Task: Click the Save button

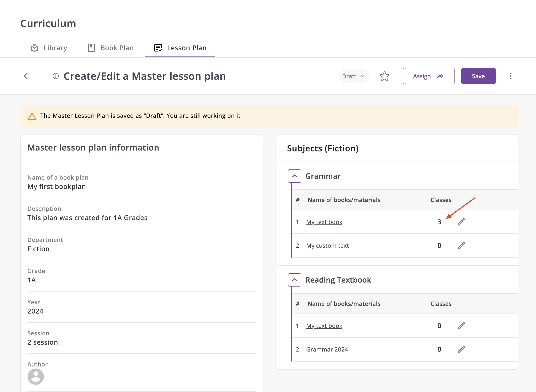Action: (x=478, y=76)
